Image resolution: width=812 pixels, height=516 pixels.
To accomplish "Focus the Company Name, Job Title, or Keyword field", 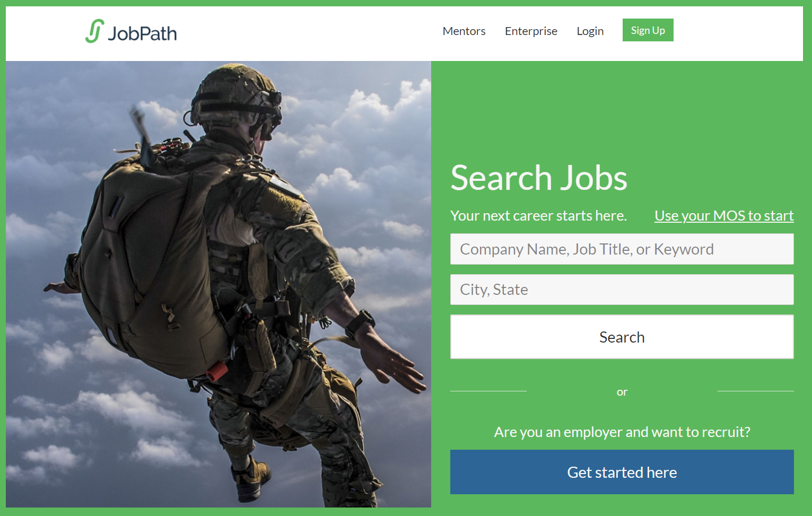I will [x=622, y=249].
